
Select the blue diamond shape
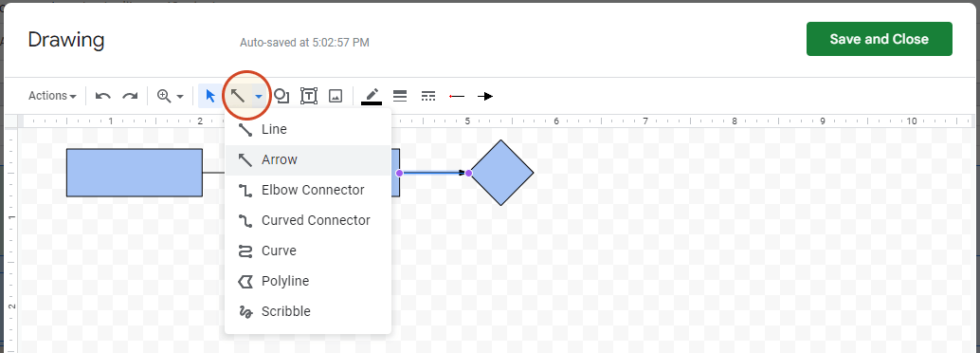point(501,173)
